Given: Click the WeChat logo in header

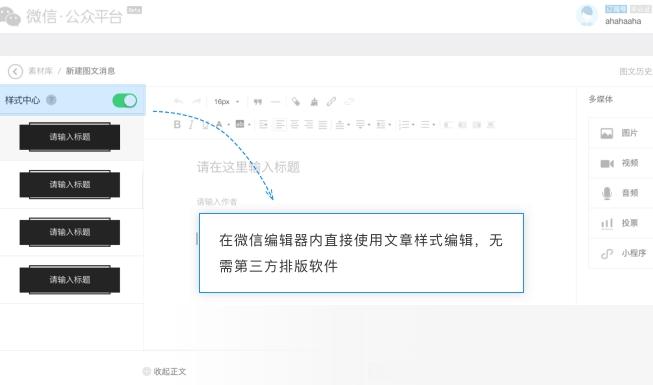Looking at the screenshot, I should click(10, 16).
